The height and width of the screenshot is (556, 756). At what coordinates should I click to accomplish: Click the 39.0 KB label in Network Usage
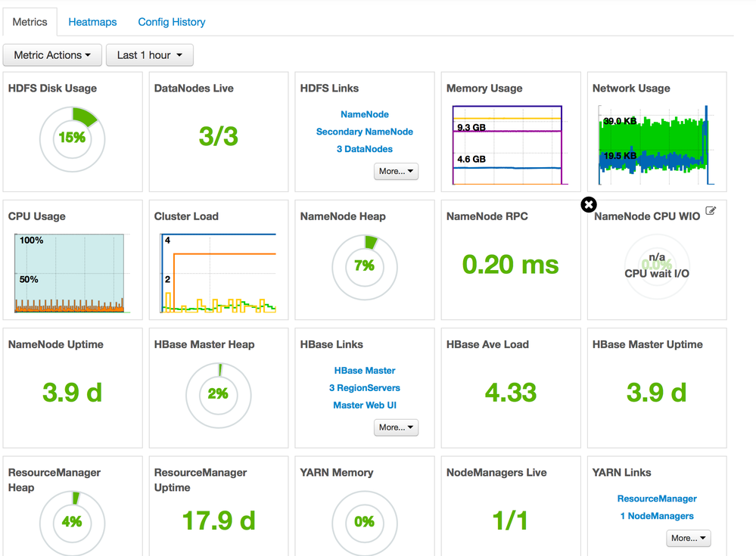tap(620, 121)
